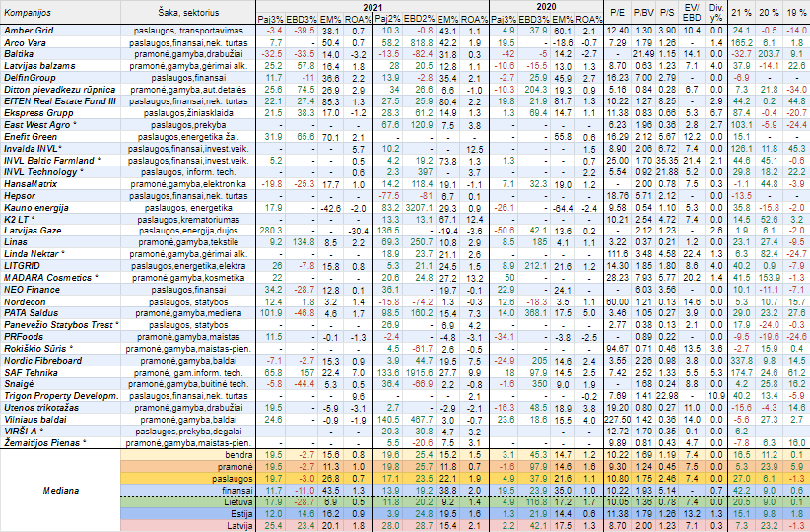Select Kauno energija company cell
This screenshot has width=810, height=532.
tap(60, 208)
